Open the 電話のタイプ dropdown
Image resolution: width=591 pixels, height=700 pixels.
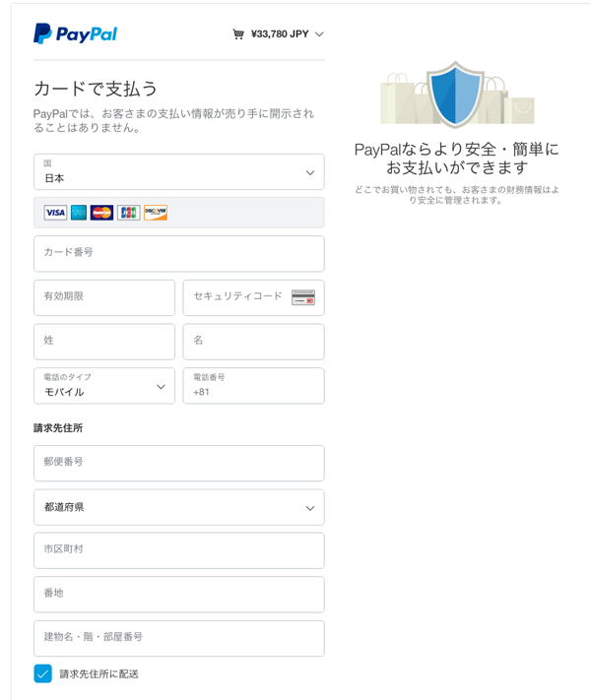104,386
